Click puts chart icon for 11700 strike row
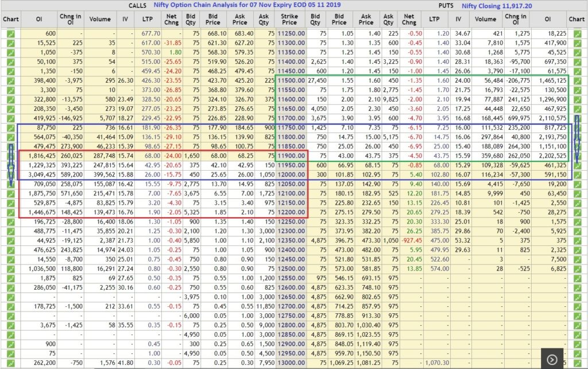The height and width of the screenshot is (369, 588). [x=577, y=118]
